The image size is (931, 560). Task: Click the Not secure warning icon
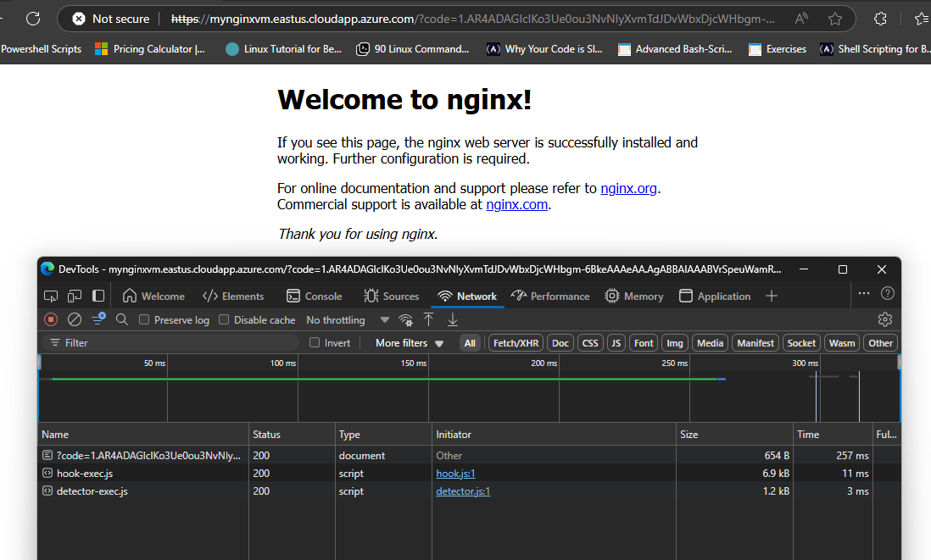point(78,19)
